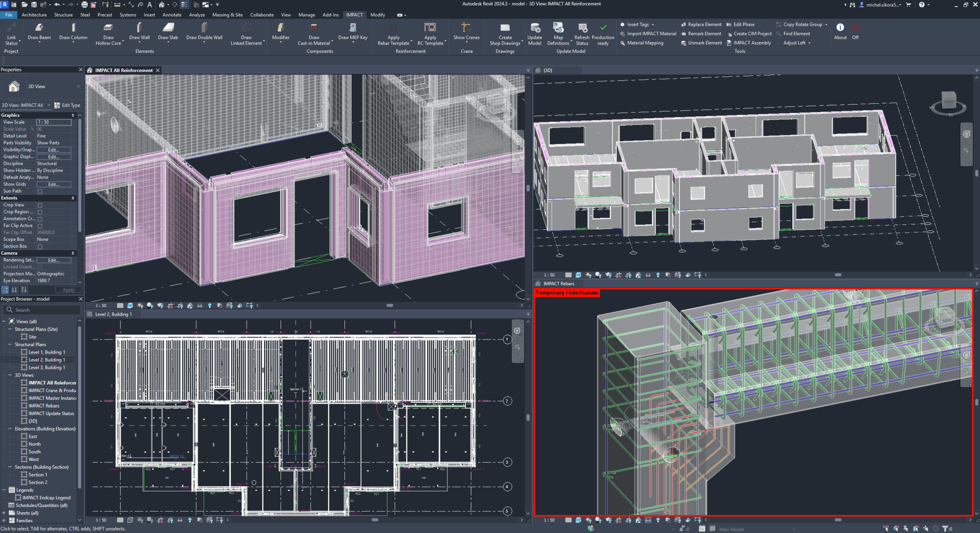Switch to the Precast ribbon tab

click(105, 15)
